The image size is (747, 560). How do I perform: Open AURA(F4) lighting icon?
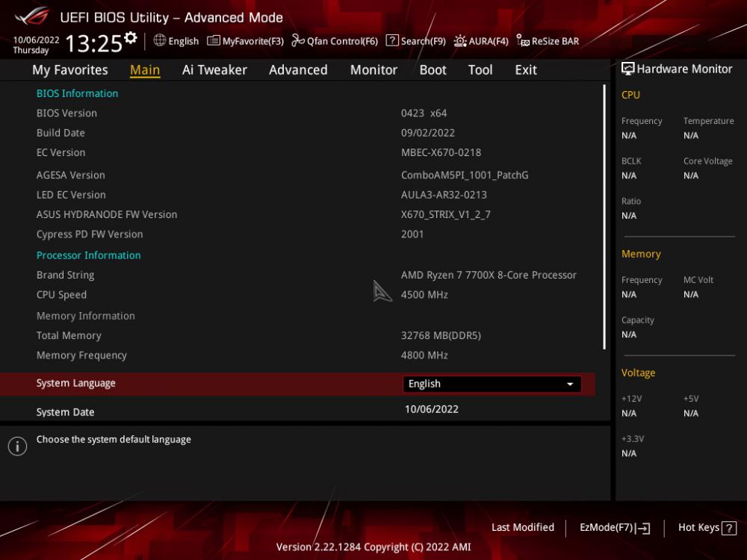point(459,41)
